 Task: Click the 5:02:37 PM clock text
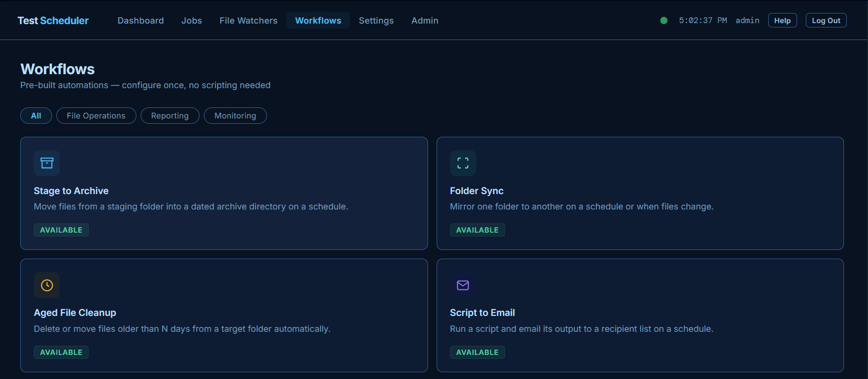point(703,20)
